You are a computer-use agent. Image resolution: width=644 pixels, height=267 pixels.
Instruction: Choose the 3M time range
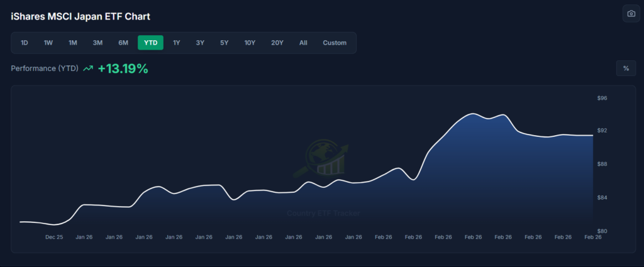point(97,43)
